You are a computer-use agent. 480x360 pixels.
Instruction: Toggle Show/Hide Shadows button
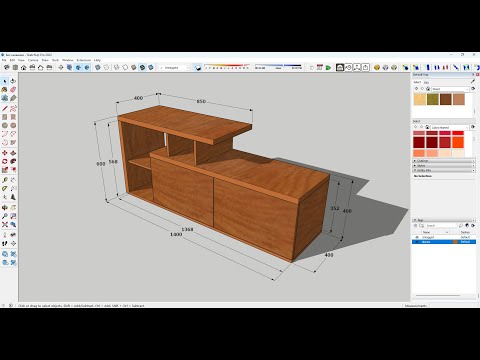[x=198, y=67]
